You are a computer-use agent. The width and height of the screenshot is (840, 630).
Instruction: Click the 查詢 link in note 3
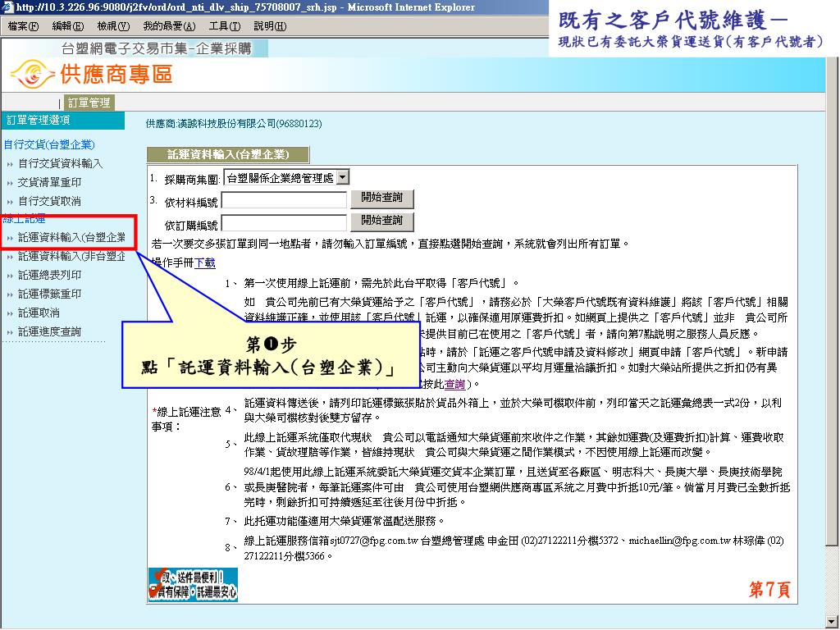(454, 384)
